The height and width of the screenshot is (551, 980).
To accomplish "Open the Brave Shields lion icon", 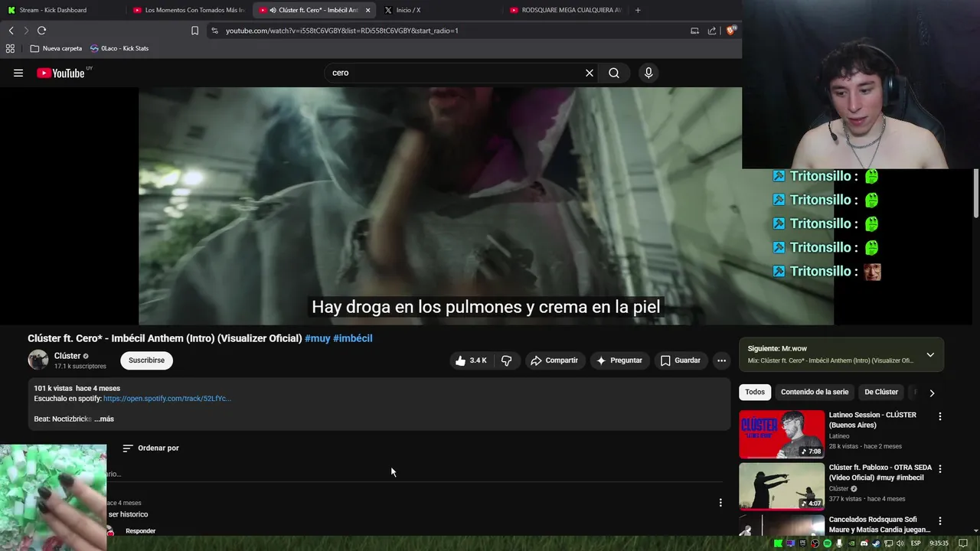I will (x=731, y=31).
